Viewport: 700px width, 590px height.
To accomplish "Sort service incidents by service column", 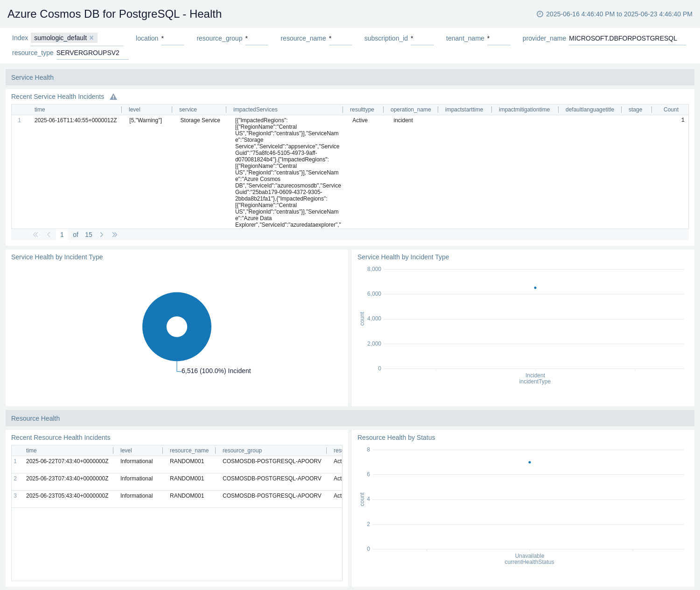I will [188, 110].
